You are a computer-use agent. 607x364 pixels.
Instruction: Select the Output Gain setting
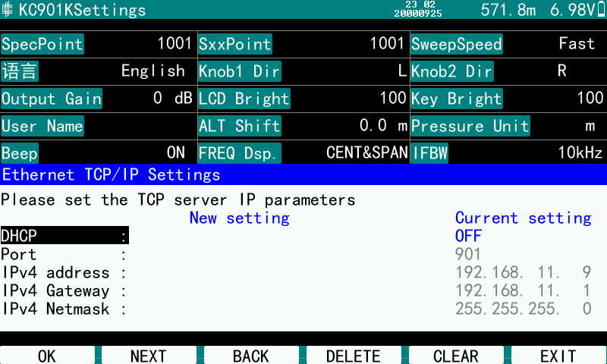coord(52,99)
